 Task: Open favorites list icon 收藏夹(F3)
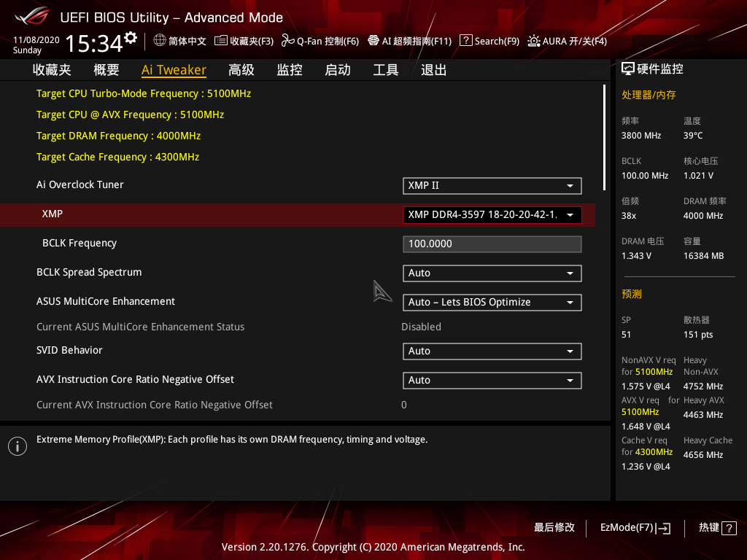pos(220,41)
